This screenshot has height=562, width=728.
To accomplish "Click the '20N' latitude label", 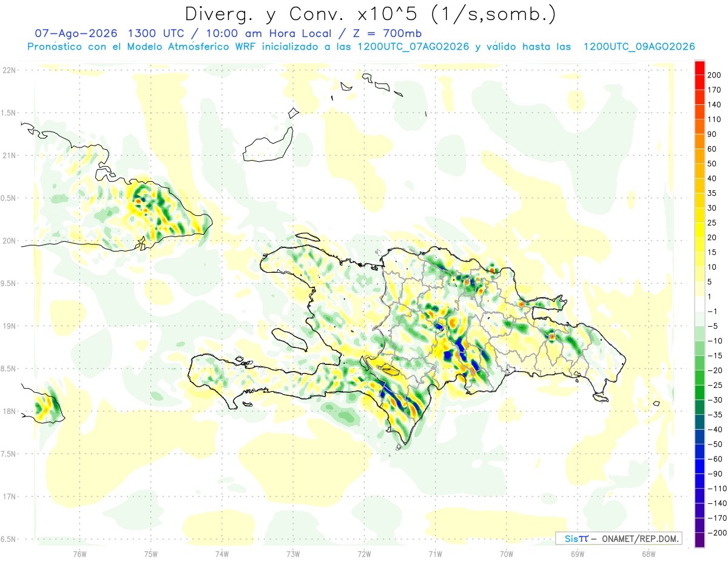I will pyautogui.click(x=9, y=241).
